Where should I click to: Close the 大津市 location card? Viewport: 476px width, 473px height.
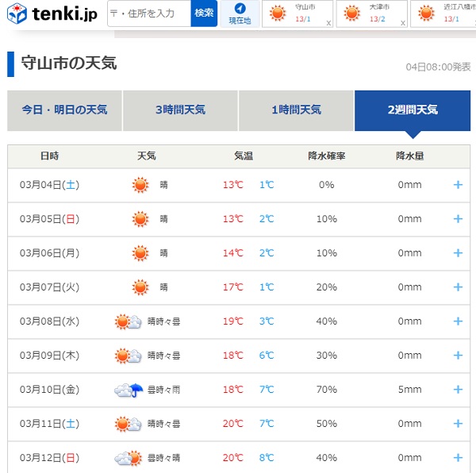tap(402, 23)
